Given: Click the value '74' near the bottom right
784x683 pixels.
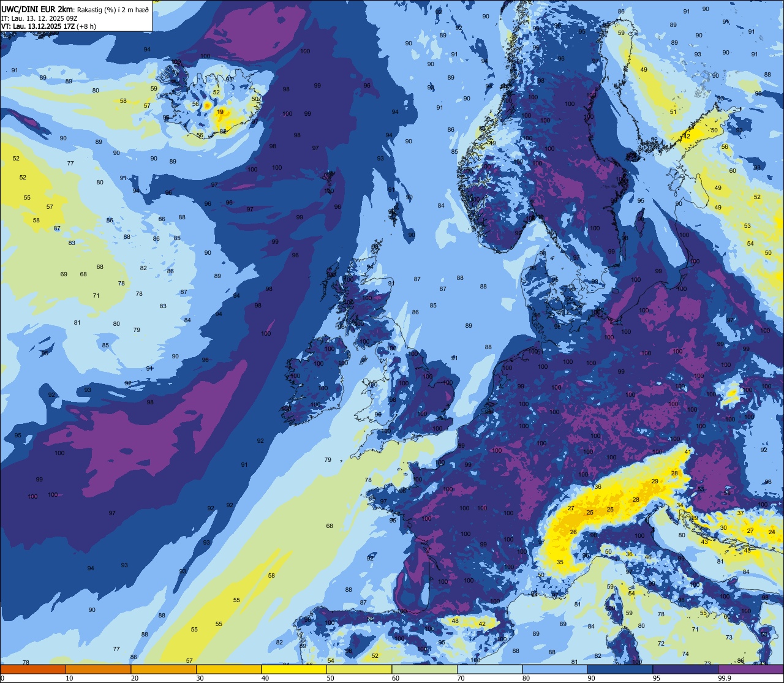Looking at the screenshot, I should coord(685,654).
